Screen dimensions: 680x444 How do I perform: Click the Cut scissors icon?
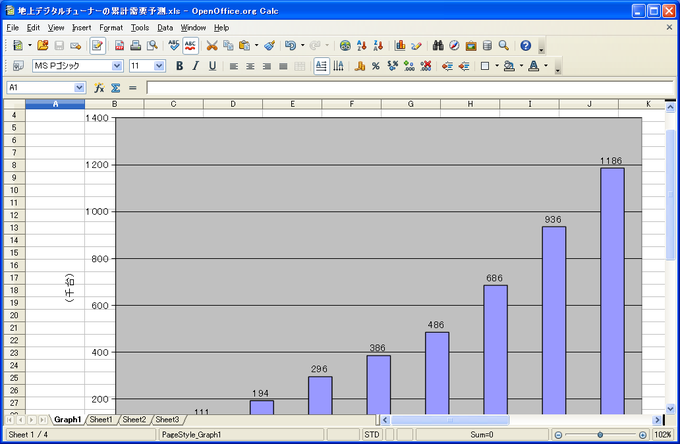tap(212, 45)
